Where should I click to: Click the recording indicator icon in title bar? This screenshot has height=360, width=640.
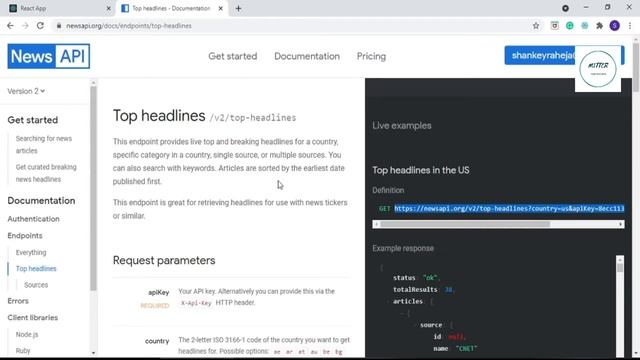click(x=565, y=8)
